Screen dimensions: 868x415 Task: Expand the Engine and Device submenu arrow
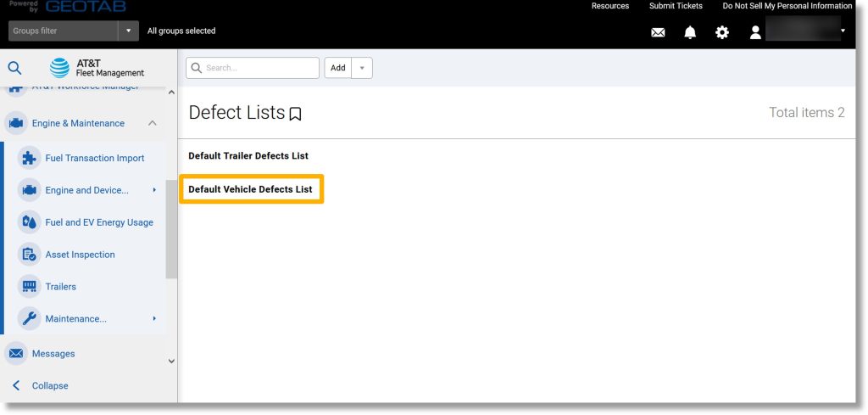[154, 190]
